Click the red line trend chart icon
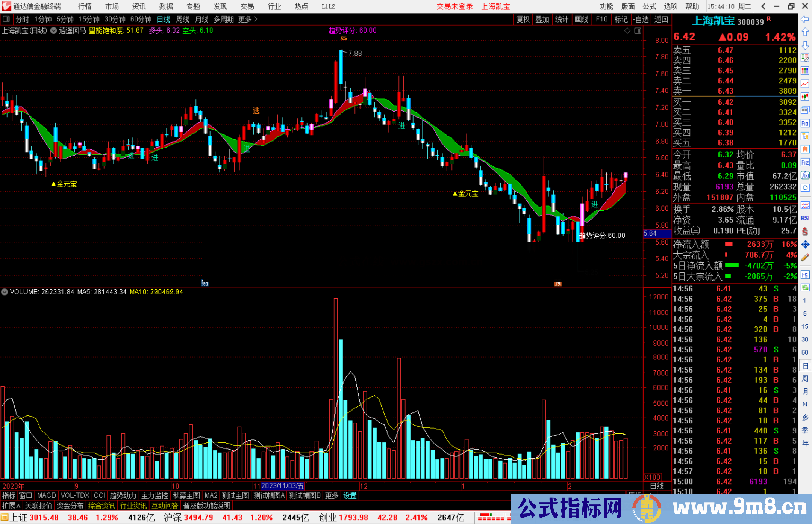The image size is (812, 524). [x=805, y=84]
